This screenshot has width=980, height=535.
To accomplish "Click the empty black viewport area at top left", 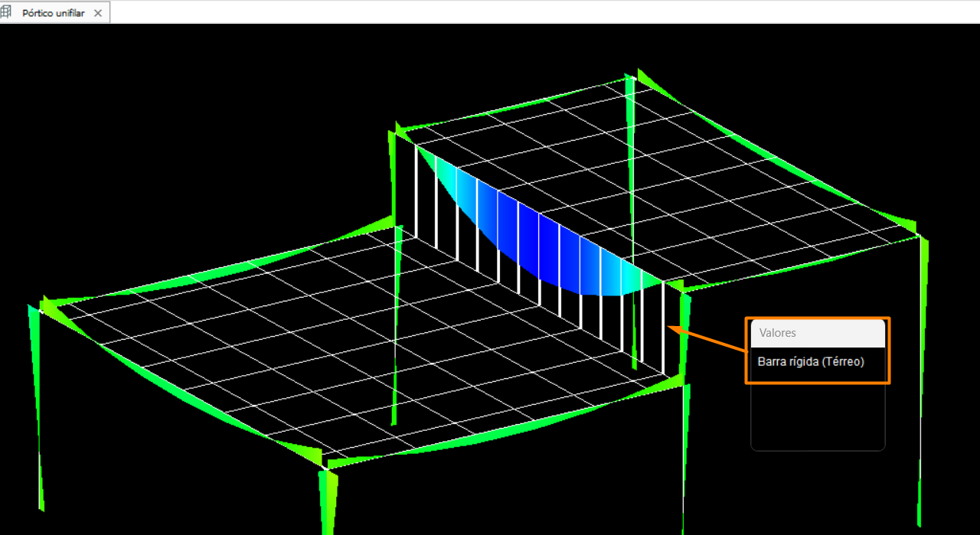I will click(153, 115).
